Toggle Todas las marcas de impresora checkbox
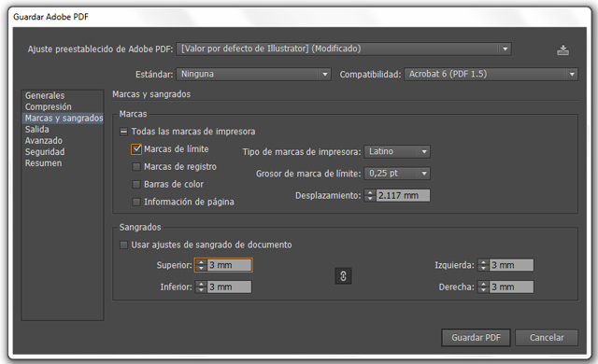Image resolution: width=598 pixels, height=364 pixels. [123, 132]
